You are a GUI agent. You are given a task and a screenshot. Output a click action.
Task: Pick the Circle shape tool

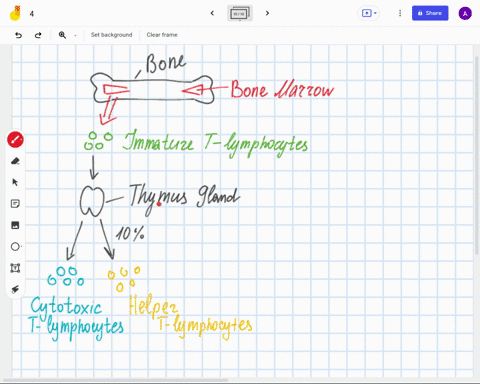(x=15, y=247)
